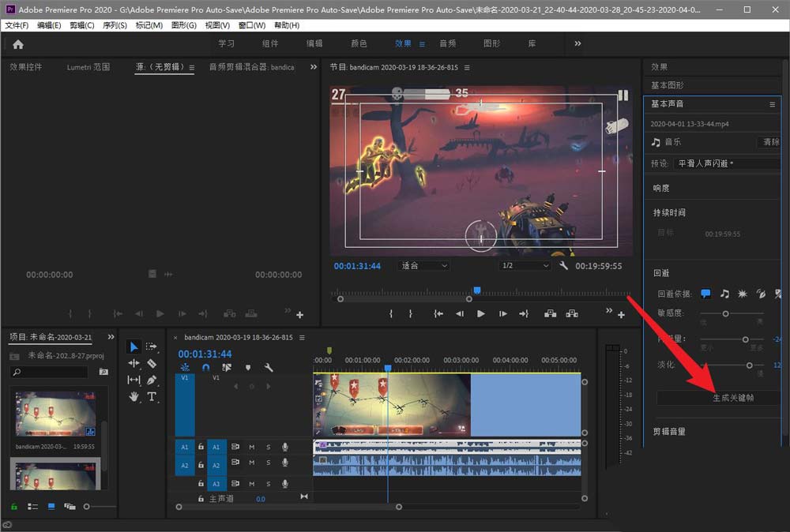Open Program Monitor panel menu
The image size is (790, 532).
(x=467, y=67)
